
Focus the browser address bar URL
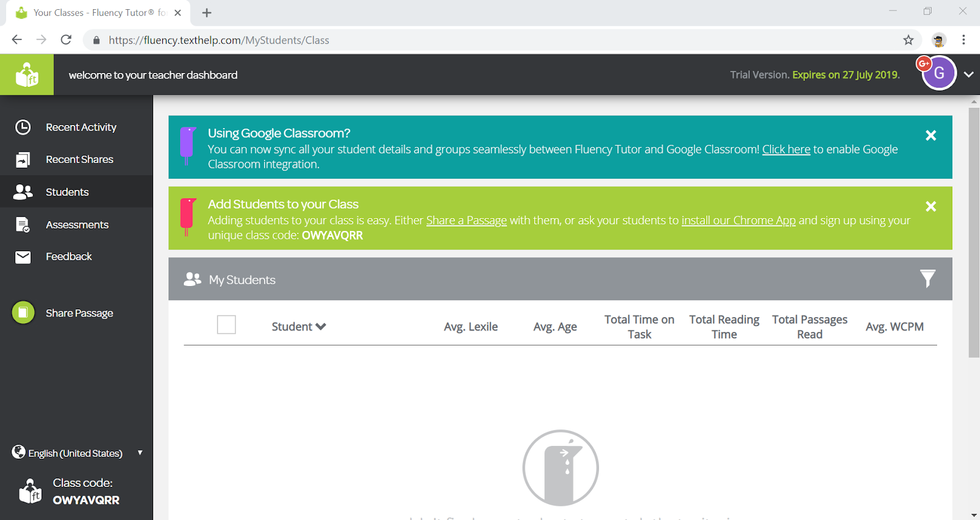219,40
